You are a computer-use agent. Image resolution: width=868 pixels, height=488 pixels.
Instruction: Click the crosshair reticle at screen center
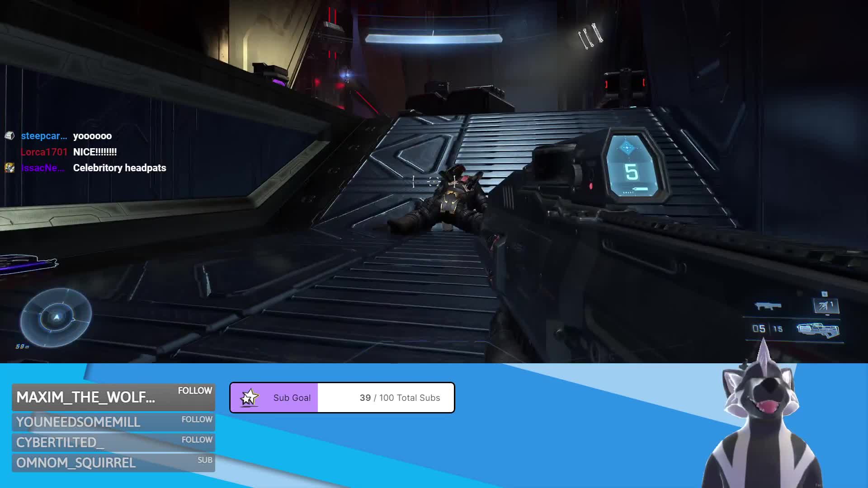point(434,182)
